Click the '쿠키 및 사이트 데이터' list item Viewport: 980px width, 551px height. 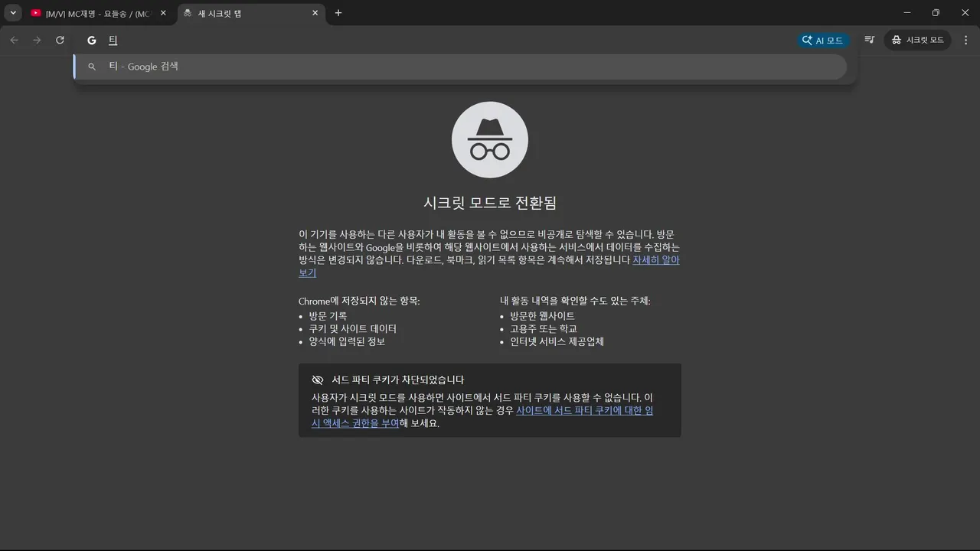pyautogui.click(x=353, y=329)
